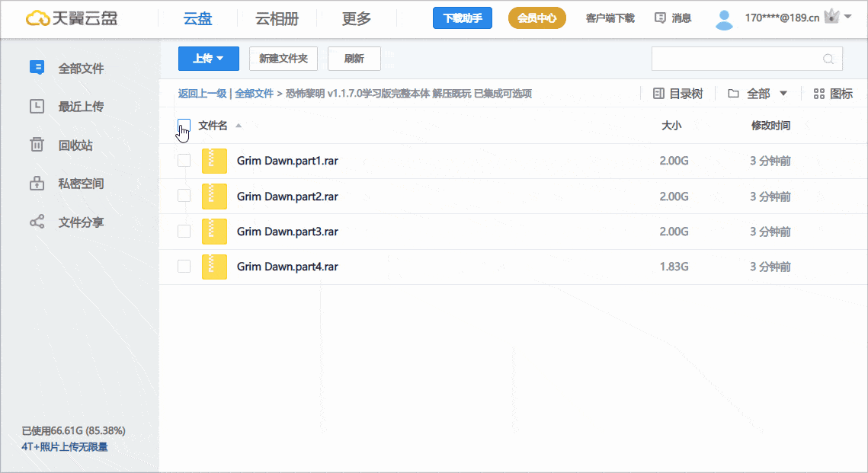Open the 更多 top menu
This screenshot has width=868, height=473.
tap(356, 19)
